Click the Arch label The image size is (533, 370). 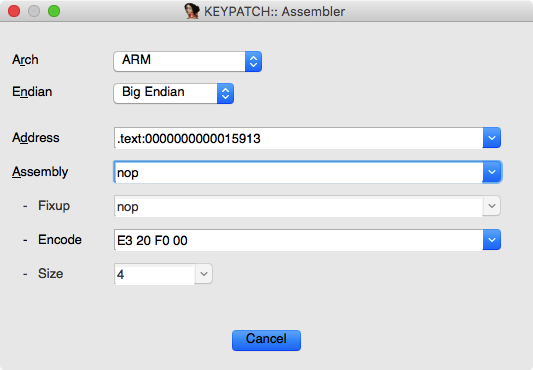25,60
